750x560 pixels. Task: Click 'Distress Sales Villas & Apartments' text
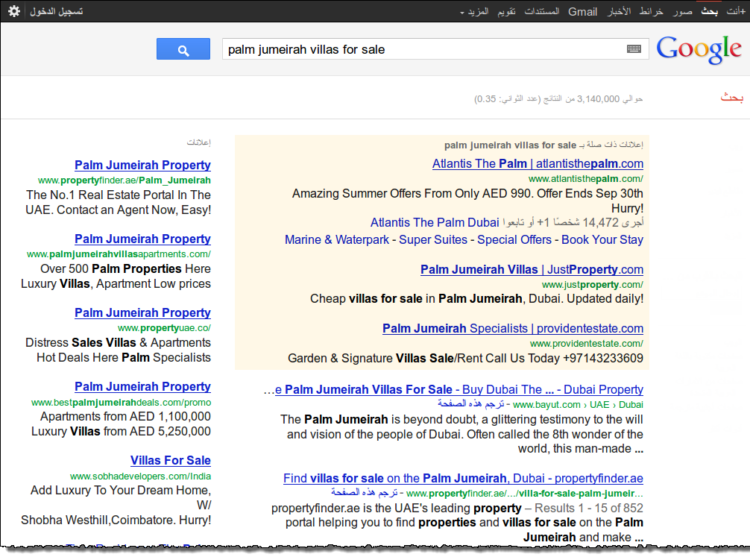(x=118, y=343)
